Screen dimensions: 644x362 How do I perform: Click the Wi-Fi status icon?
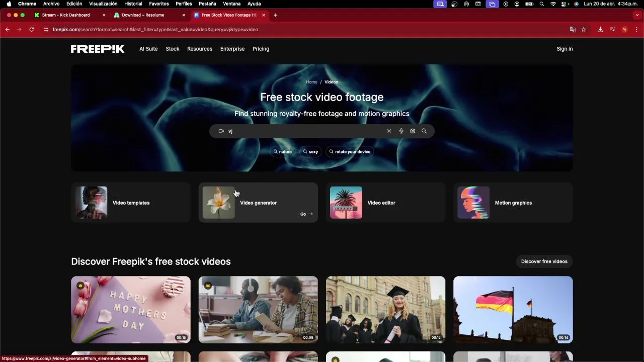[x=553, y=4]
